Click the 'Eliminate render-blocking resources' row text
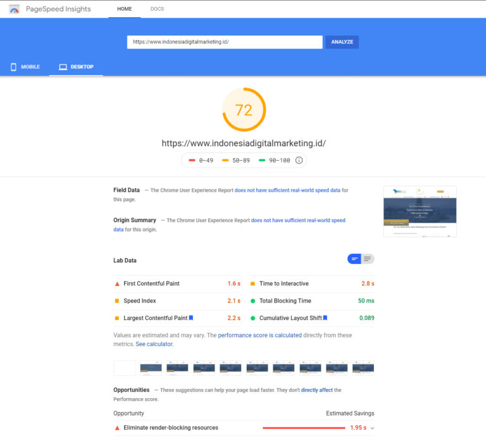This screenshot has height=448, width=486. pyautogui.click(x=171, y=428)
